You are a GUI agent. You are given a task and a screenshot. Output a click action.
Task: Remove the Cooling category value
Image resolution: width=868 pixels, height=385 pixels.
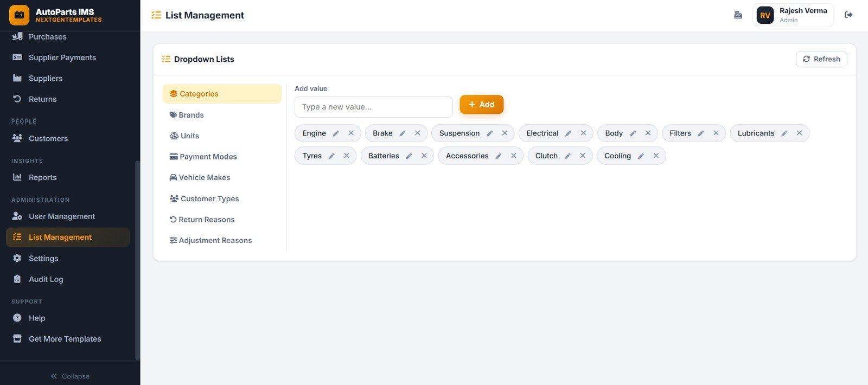pos(656,156)
